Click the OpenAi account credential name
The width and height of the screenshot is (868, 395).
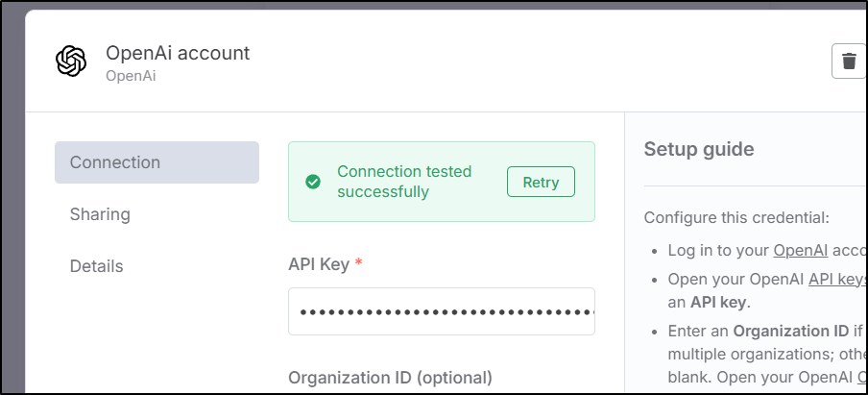178,53
